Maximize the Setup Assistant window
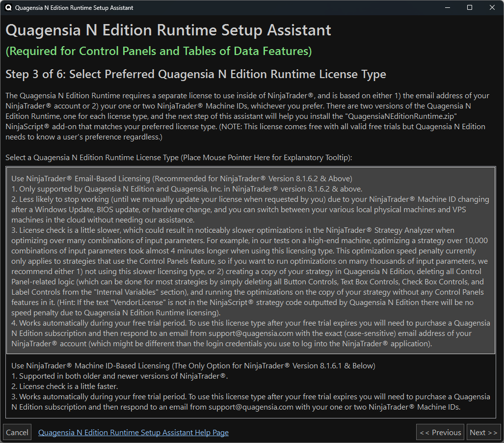Image resolution: width=504 pixels, height=443 pixels. 470,7
